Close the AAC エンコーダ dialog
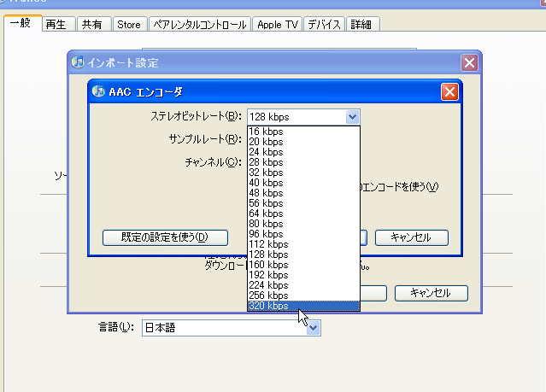 (449, 92)
